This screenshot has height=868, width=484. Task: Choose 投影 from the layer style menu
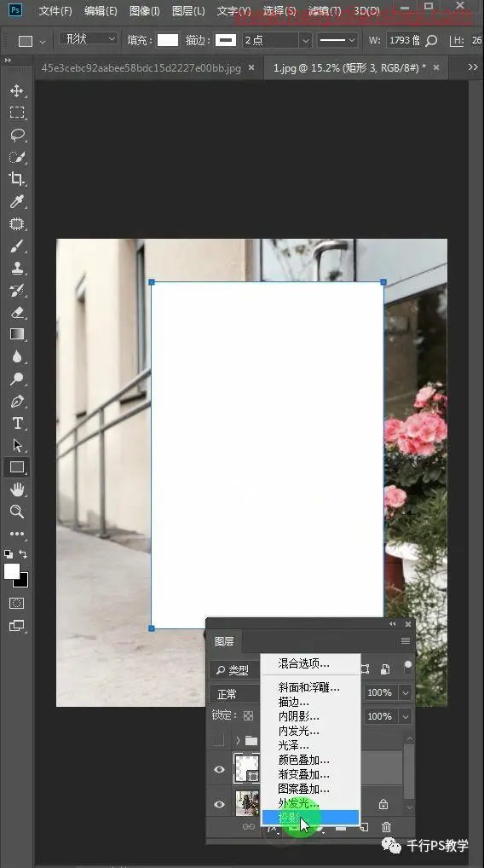[310, 817]
